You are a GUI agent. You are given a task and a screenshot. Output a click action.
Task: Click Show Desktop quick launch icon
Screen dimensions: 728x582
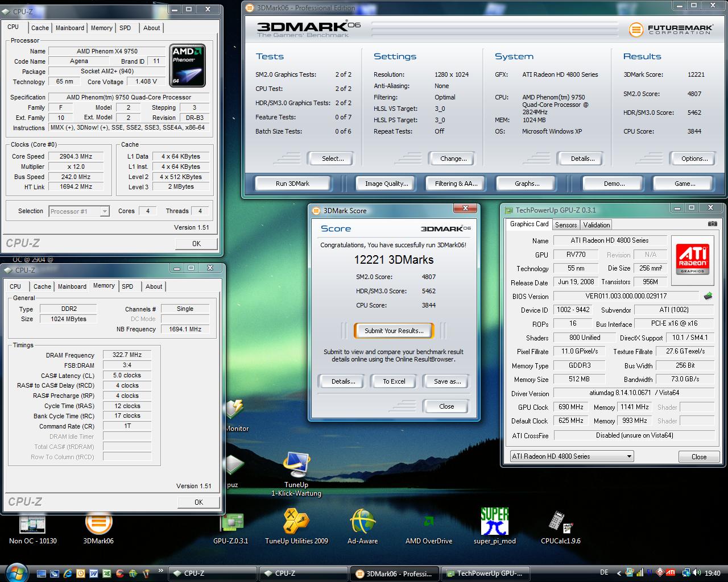tap(42, 573)
